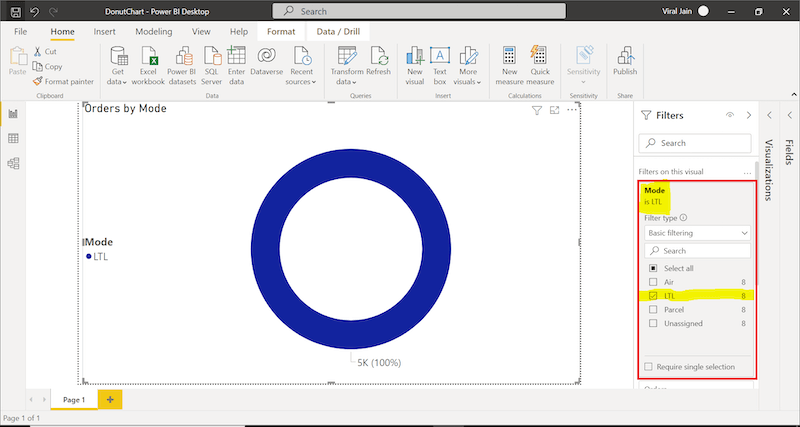Image resolution: width=800 pixels, height=427 pixels.
Task: Connect to SQL Server
Action: (211, 65)
